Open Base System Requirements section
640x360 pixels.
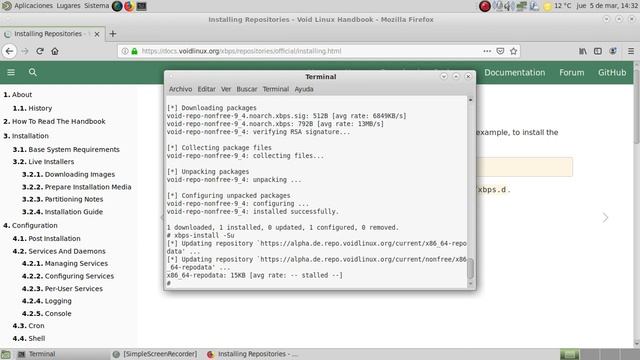66,149
